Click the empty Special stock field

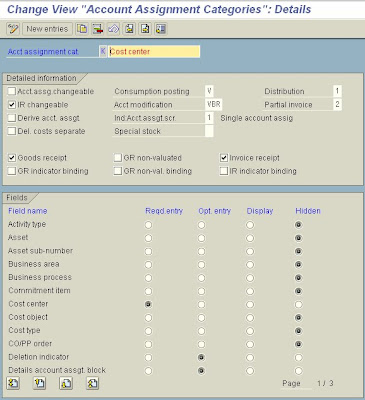point(209,131)
